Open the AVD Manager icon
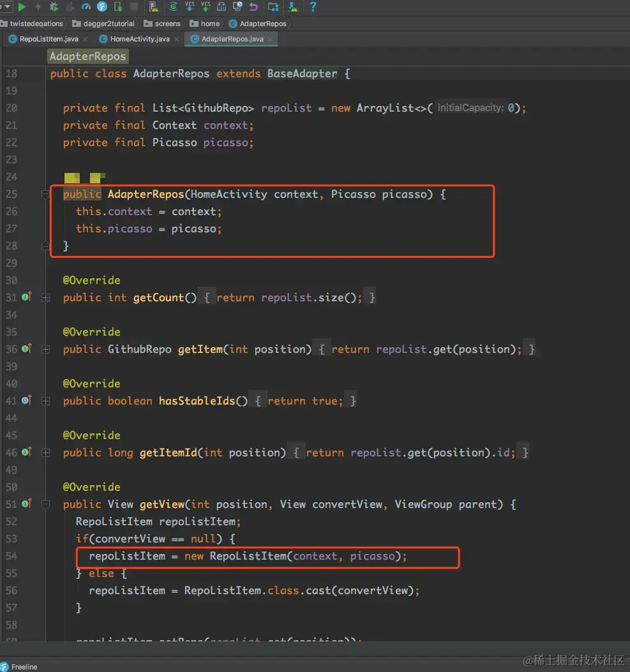This screenshot has height=672, width=630. 153,6
